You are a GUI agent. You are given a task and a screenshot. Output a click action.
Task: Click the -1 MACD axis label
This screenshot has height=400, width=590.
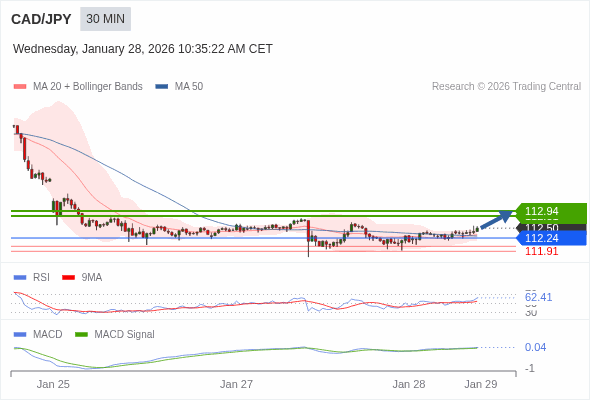coord(529,368)
